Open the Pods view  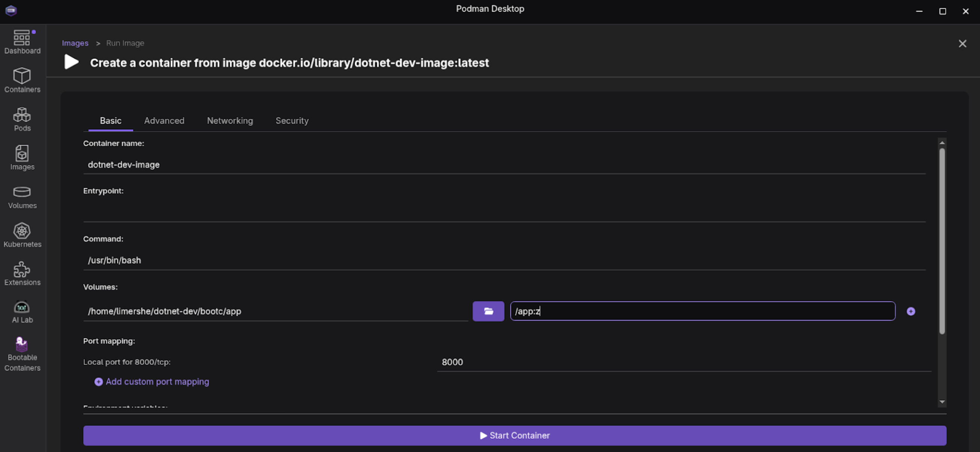coord(22,119)
